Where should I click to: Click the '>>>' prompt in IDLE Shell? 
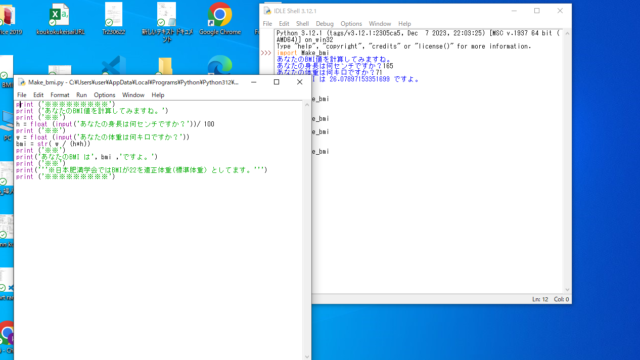266,53
